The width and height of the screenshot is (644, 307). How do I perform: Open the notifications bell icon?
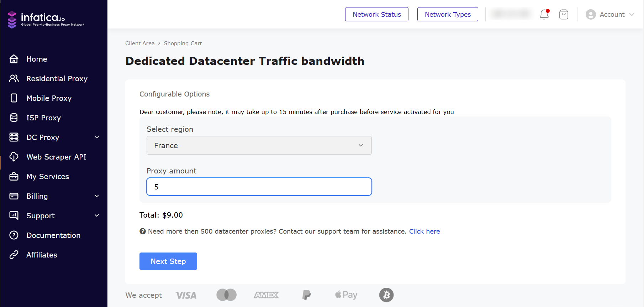[x=544, y=14]
